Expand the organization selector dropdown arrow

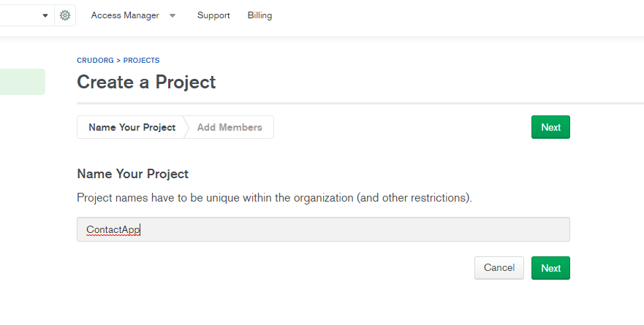click(46, 15)
